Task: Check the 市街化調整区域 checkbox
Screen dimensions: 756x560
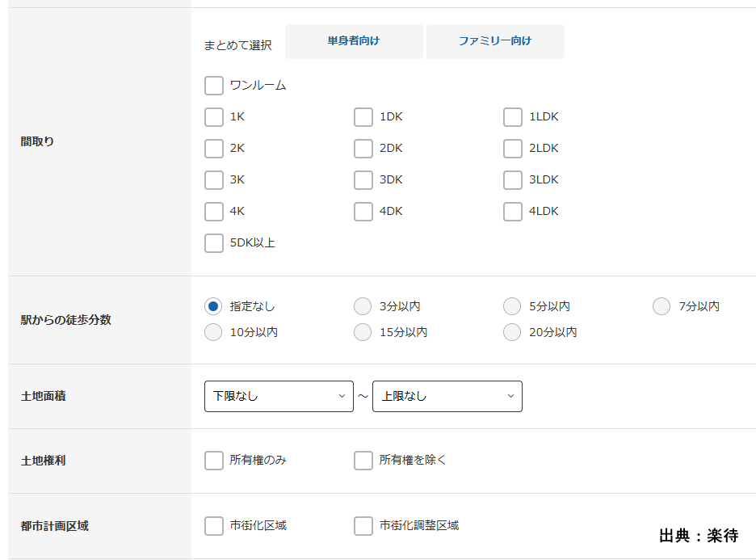Action: (x=363, y=526)
